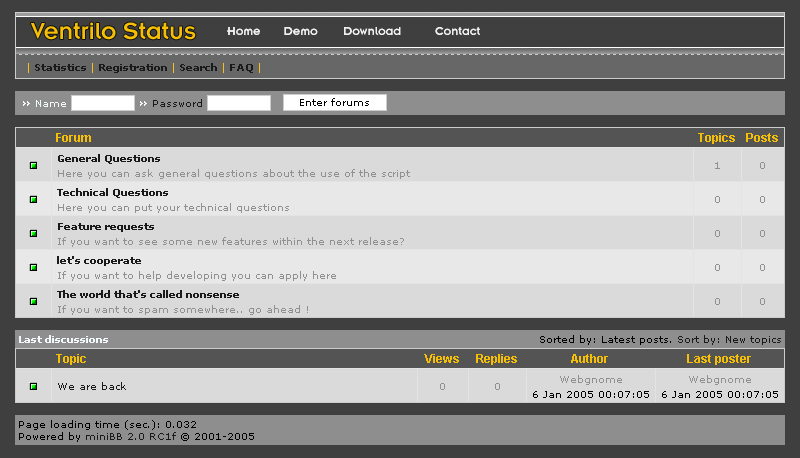Click the Page loading time text
Image resolution: width=800 pixels, height=458 pixels.
107,424
